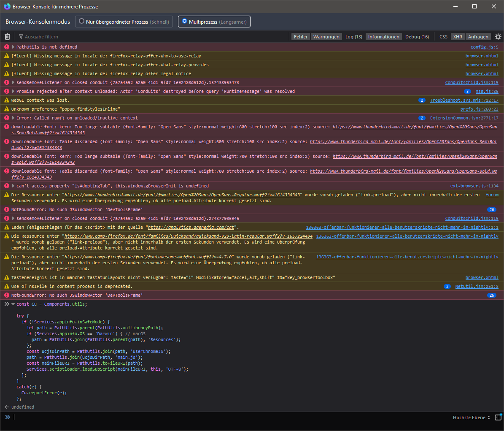Toggle the Fehler filter button
Image resolution: width=504 pixels, height=431 pixels.
pos(301,37)
